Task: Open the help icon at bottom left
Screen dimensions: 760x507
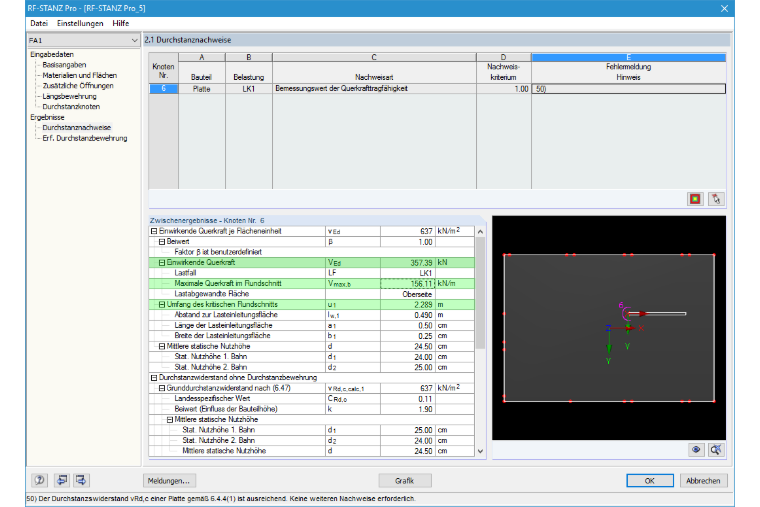Action: 39,480
